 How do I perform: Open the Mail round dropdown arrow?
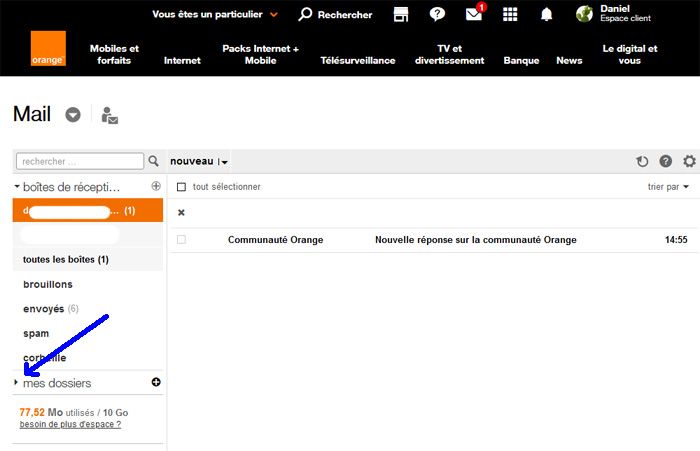73,115
